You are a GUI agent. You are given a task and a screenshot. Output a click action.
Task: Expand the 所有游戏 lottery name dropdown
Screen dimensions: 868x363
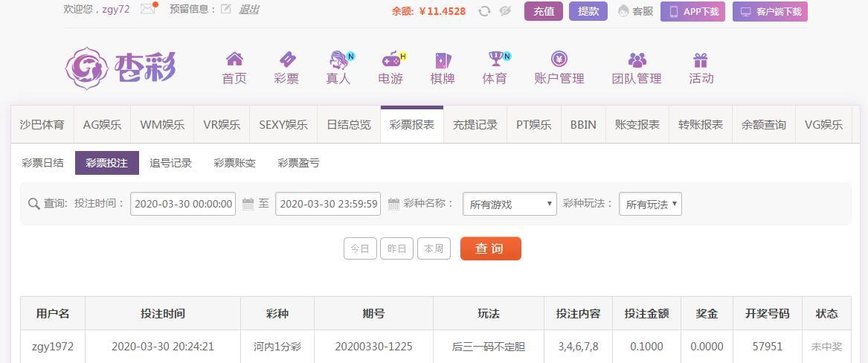tap(509, 204)
